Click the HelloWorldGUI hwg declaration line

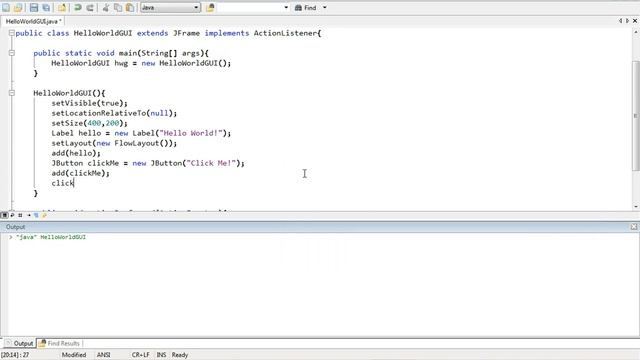[x=141, y=63]
